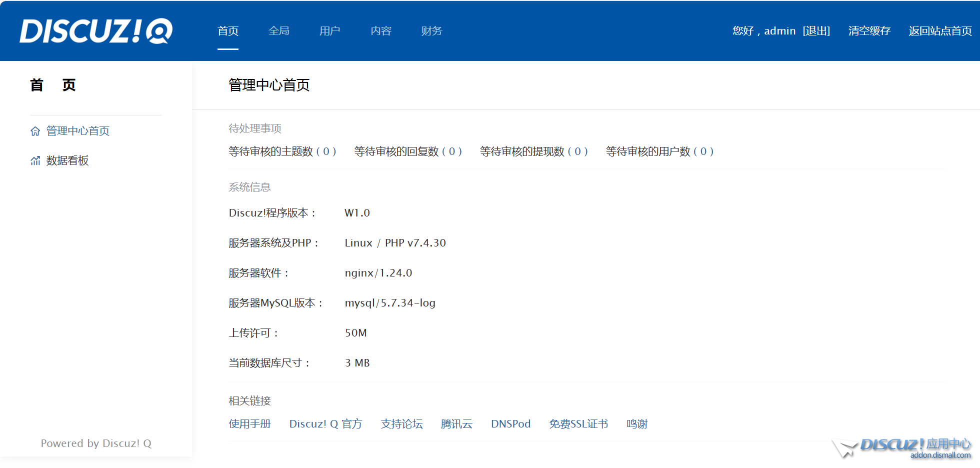Click the admin greeting text
This screenshot has height=468, width=980.
point(764,31)
